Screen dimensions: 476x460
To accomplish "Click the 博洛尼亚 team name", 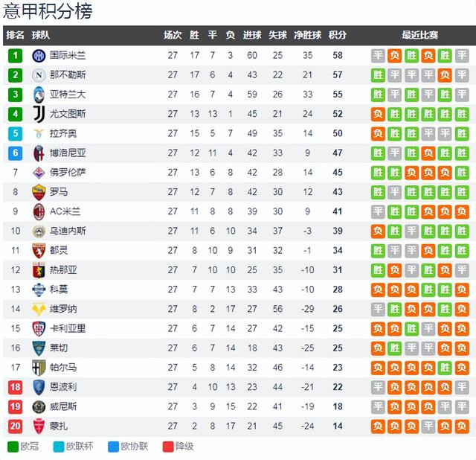I will (x=68, y=153).
